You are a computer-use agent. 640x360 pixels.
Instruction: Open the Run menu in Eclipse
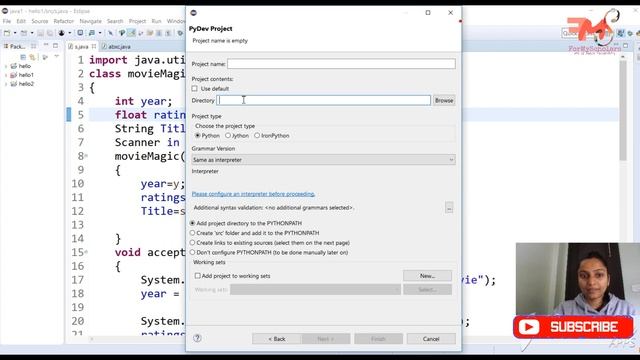point(156,21)
